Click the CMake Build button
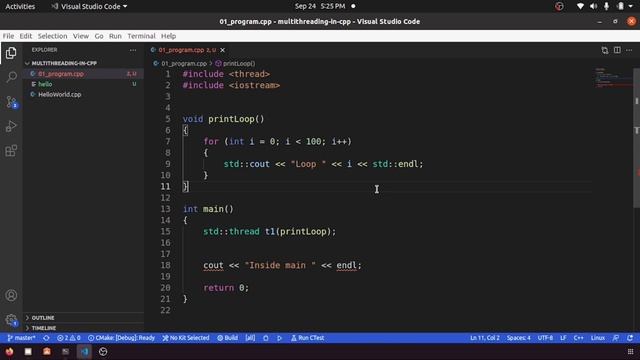This screenshot has width=640, height=360. tap(227, 338)
